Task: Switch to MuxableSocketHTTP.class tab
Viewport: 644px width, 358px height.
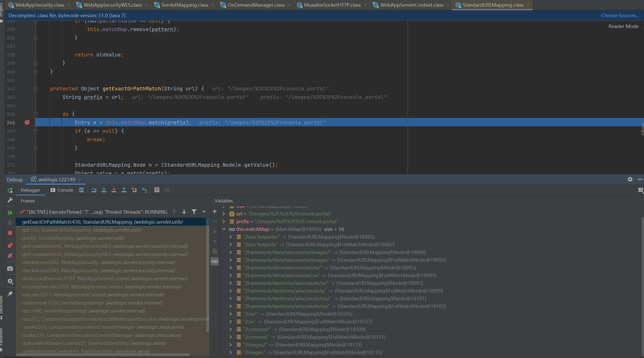Action: (x=332, y=5)
